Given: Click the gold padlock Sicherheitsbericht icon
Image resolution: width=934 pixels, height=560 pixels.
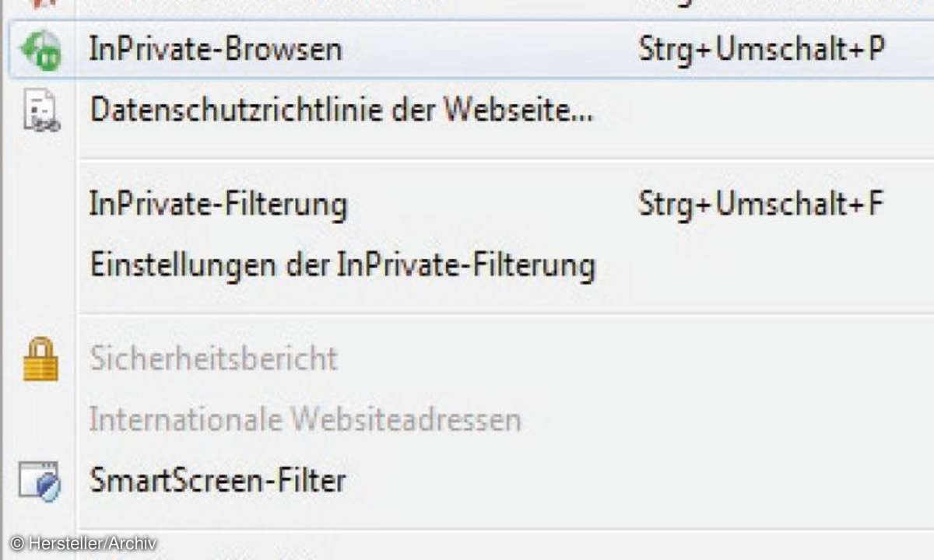Looking at the screenshot, I should coord(40,359).
